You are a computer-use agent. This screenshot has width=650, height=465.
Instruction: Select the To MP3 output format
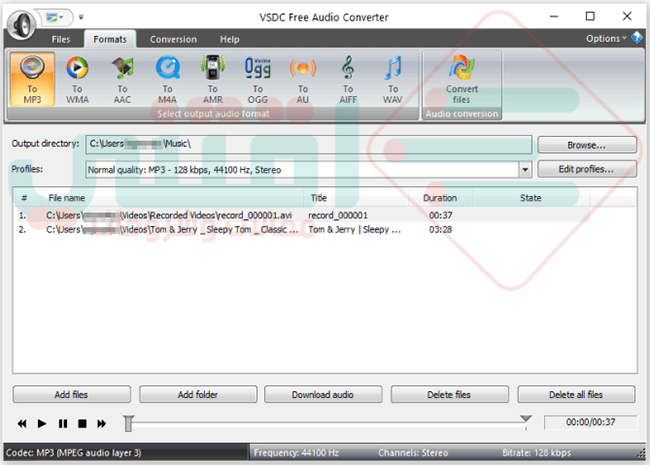(32, 79)
